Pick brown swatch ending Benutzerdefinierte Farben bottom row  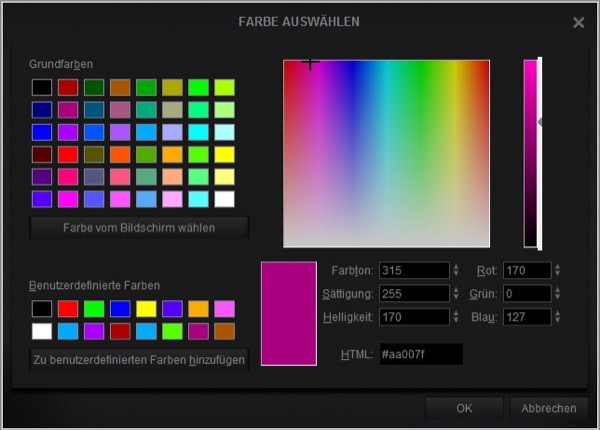coord(225,331)
